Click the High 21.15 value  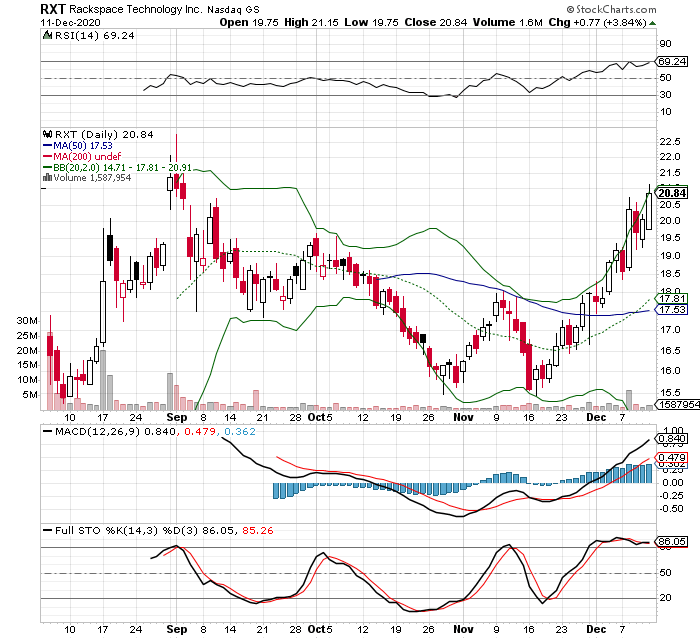pyautogui.click(x=311, y=22)
